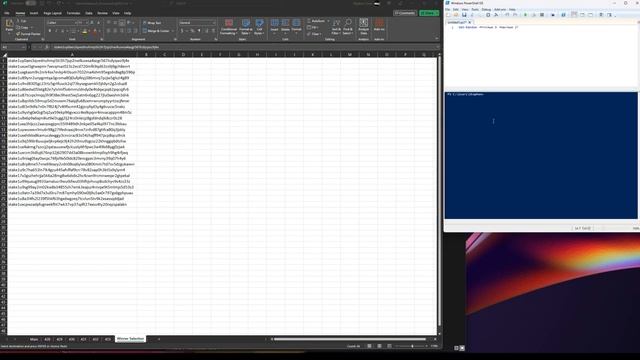Click the Analyze Data icon
The image size is (640, 360).
coord(363,27)
